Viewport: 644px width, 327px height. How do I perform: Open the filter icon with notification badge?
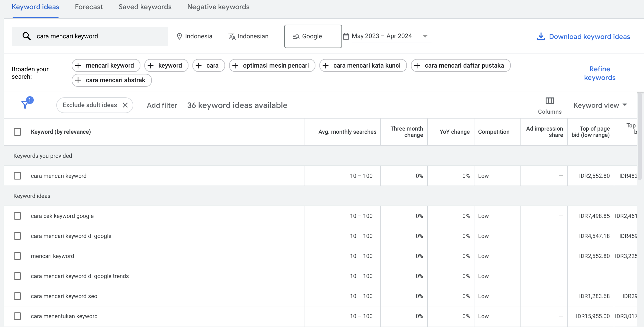pyautogui.click(x=26, y=104)
